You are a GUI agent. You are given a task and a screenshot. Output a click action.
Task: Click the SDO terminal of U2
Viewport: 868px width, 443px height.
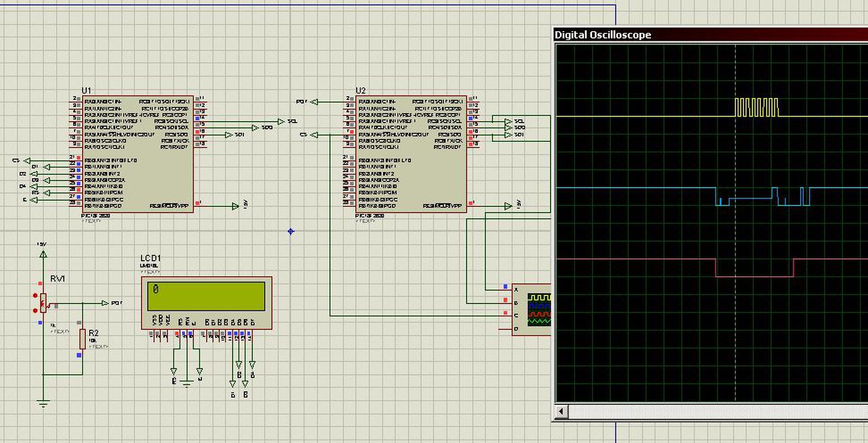pyautogui.click(x=515, y=127)
